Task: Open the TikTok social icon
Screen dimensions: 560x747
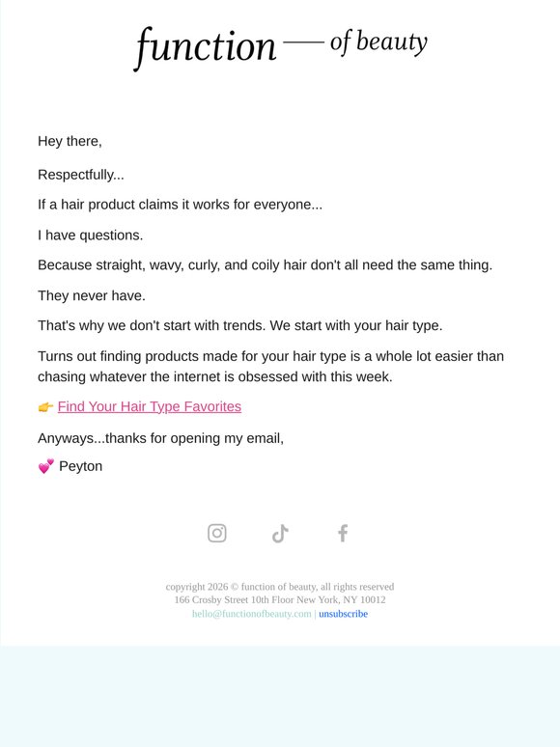Action: point(280,534)
